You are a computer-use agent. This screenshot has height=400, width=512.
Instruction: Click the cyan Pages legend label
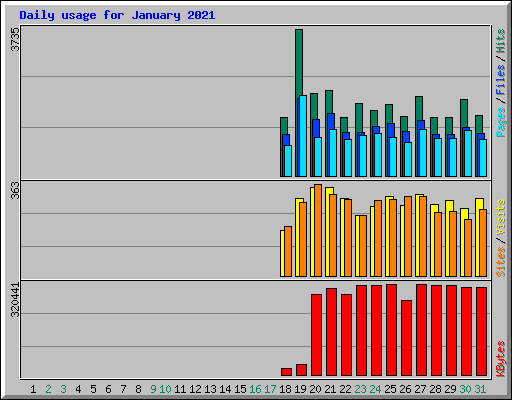[x=500, y=122]
